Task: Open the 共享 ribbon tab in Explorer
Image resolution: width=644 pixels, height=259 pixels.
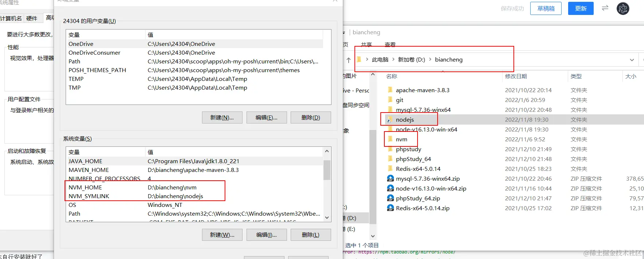Action: coord(366,44)
